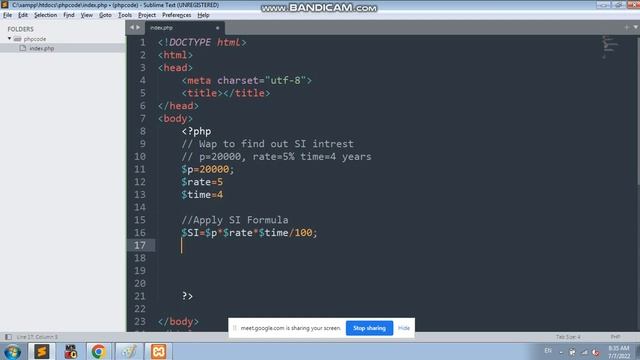
Task: Open XAMPP in the taskbar
Action: pyautogui.click(x=158, y=351)
